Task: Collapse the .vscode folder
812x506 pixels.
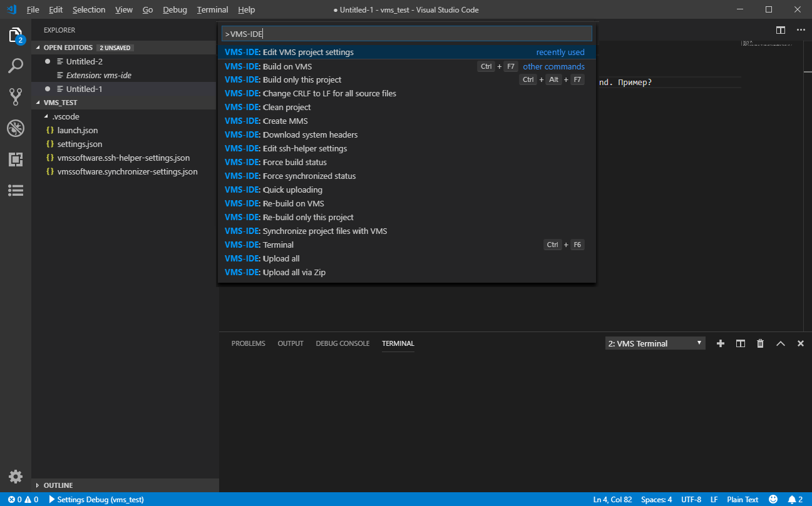Action: 66,116
